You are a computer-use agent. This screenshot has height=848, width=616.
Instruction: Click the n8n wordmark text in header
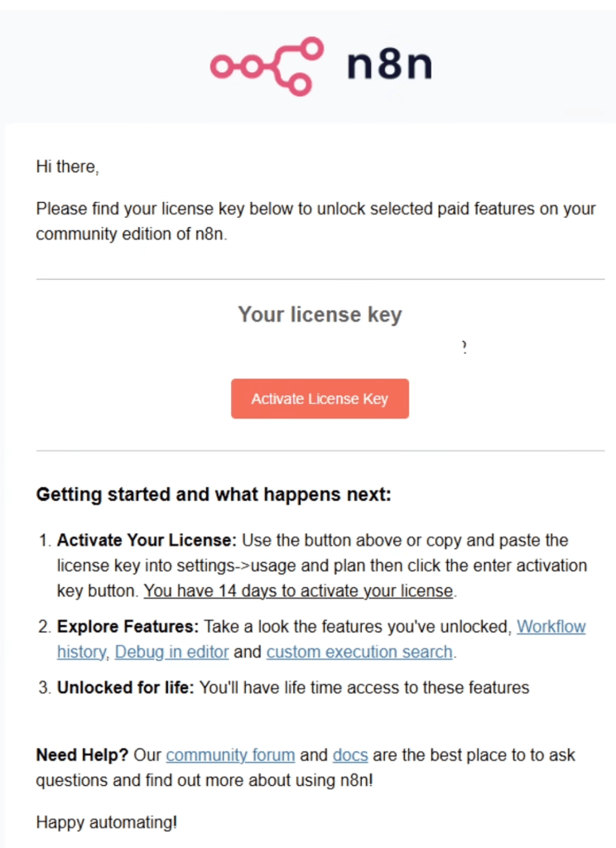(x=389, y=65)
